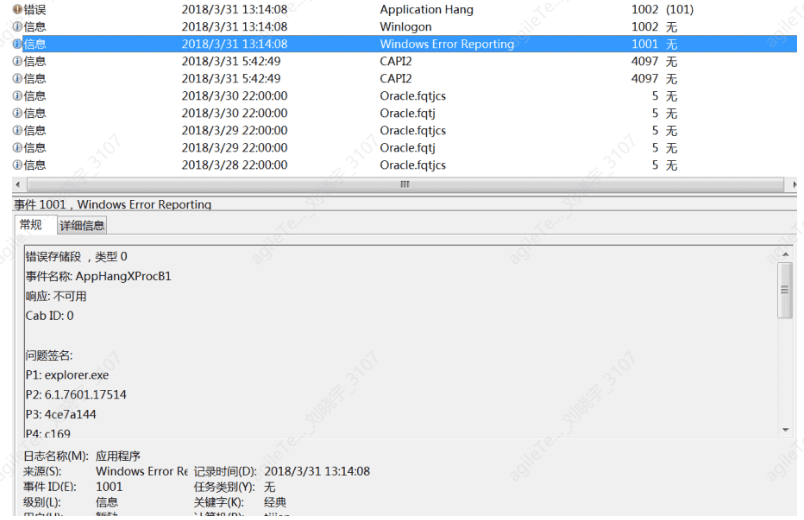The height and width of the screenshot is (520, 804).
Task: Click the 记录时间 value 2018/3/31 13:14:08
Action: tap(317, 471)
